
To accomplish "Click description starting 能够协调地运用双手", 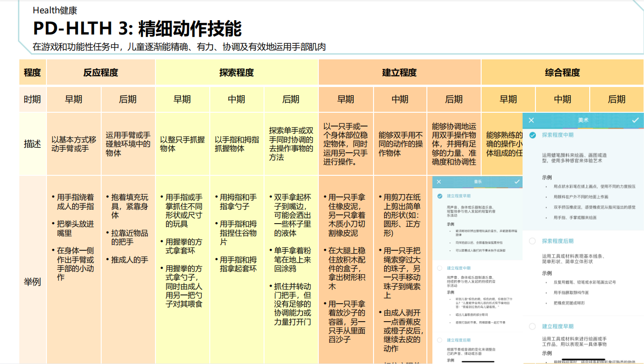I will [x=454, y=144].
